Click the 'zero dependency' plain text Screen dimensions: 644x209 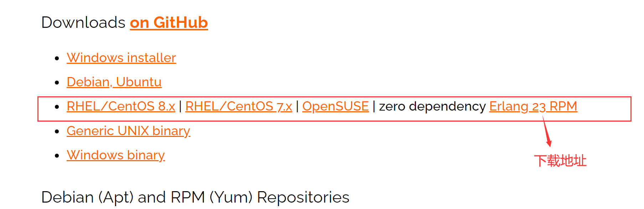[x=432, y=106]
